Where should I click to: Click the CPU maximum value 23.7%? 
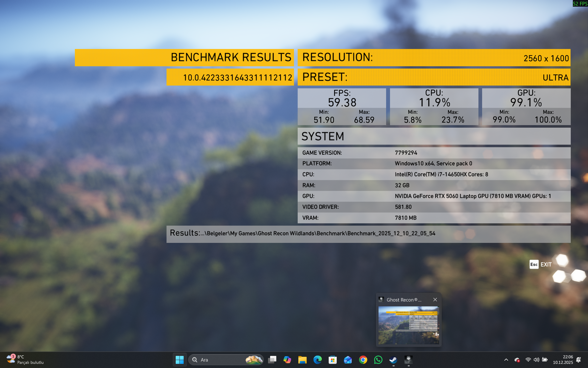coord(453,120)
